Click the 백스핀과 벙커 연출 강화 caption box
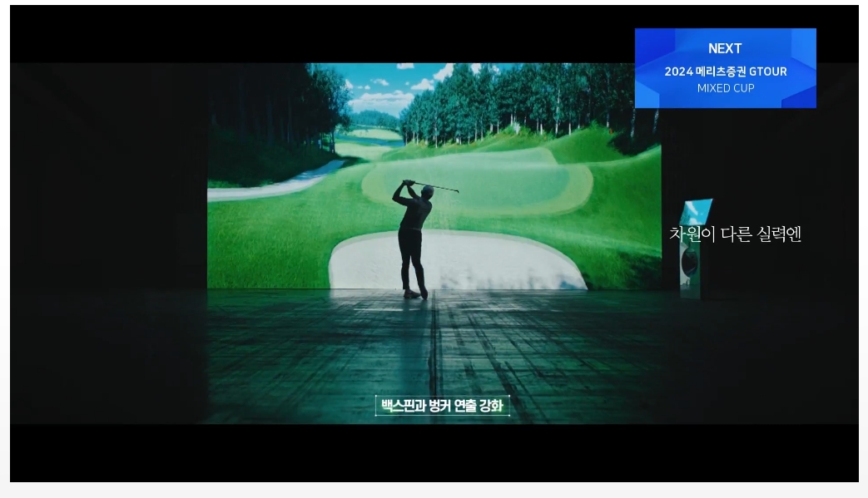 [x=442, y=406]
